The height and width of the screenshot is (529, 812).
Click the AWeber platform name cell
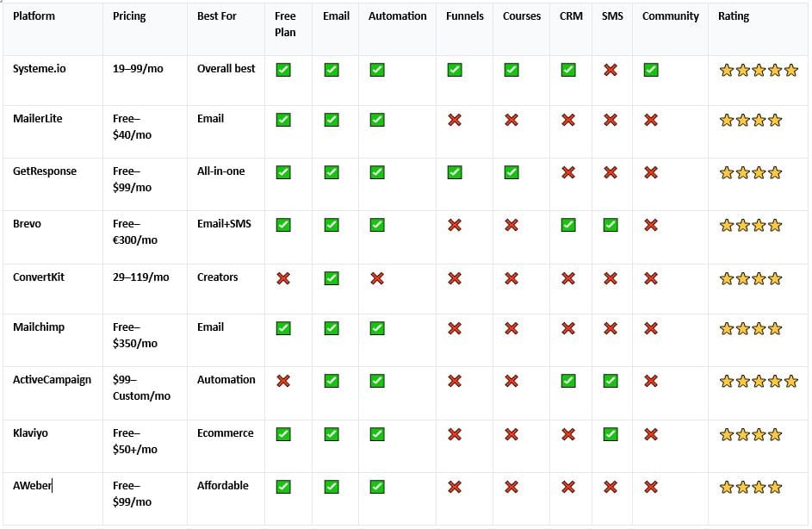(x=33, y=486)
